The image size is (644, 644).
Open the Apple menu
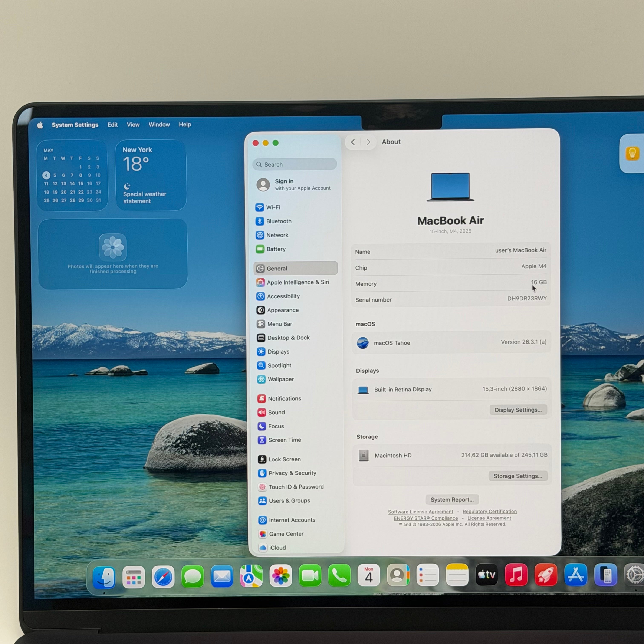40,125
